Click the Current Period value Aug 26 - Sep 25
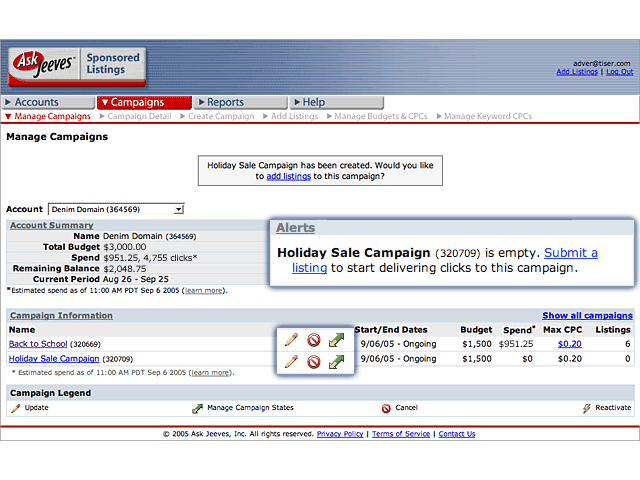Screen dimensions: 640x480 pyautogui.click(x=136, y=279)
